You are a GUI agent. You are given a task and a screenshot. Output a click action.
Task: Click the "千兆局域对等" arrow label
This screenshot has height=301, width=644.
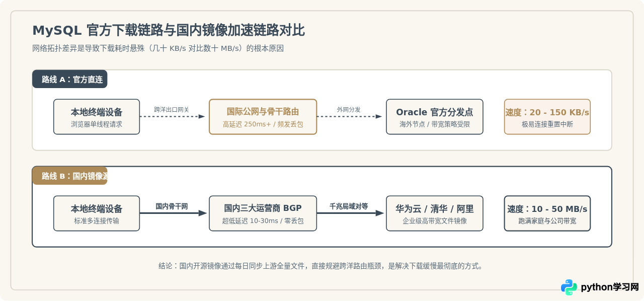(349, 206)
